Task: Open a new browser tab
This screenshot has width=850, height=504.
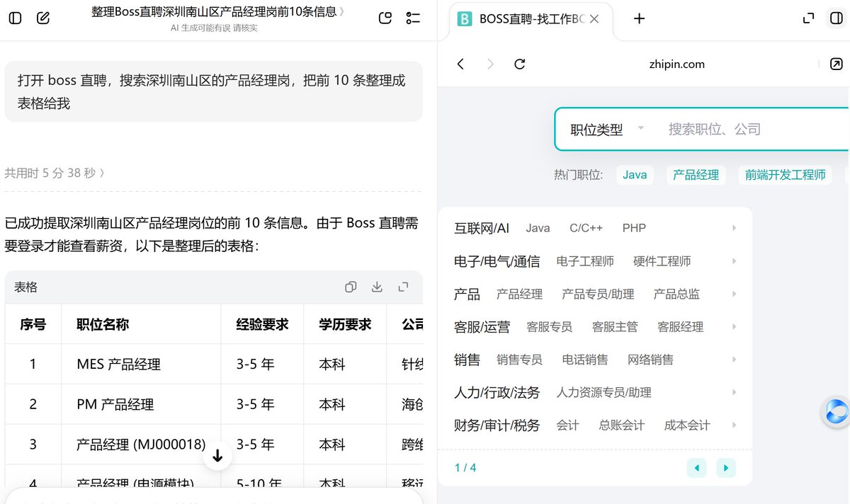Action: coord(639,19)
